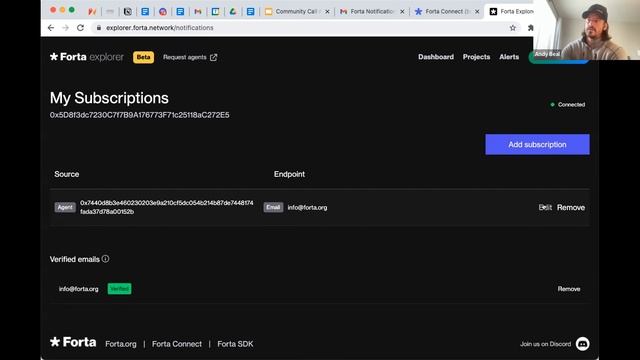Close the Community Call tab
Viewport: 640px width, 360px height.
327,11
